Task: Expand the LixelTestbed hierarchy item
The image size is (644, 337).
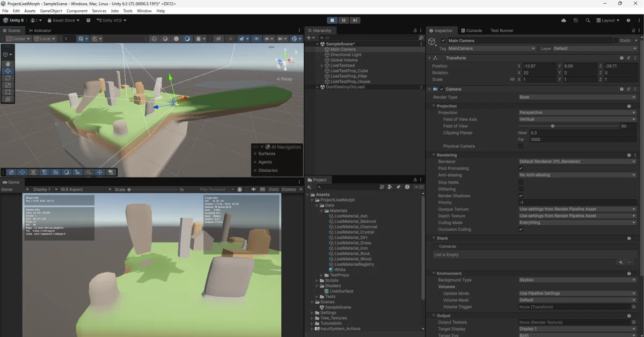Action: coord(322,65)
